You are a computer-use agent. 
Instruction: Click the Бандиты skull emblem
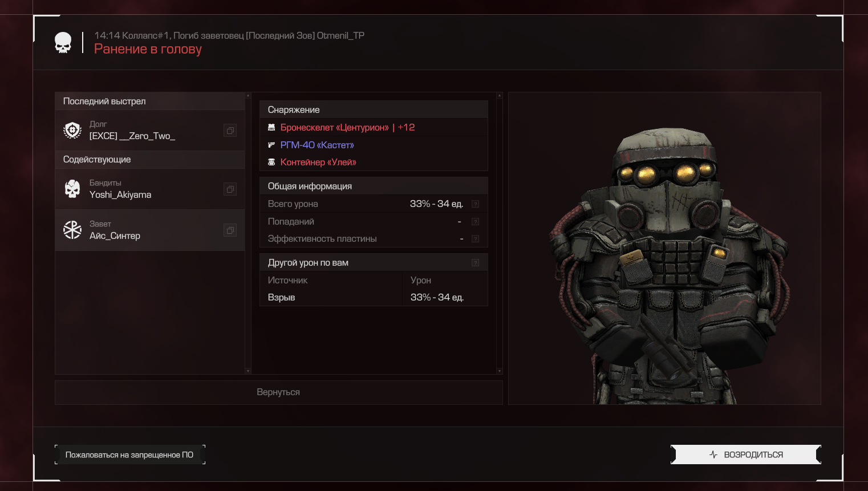(x=72, y=189)
